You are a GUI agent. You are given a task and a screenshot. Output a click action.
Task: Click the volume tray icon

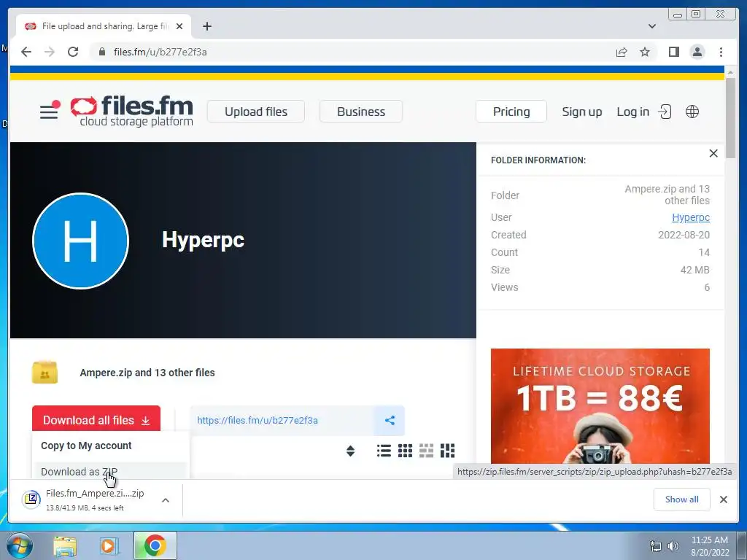tap(673, 547)
